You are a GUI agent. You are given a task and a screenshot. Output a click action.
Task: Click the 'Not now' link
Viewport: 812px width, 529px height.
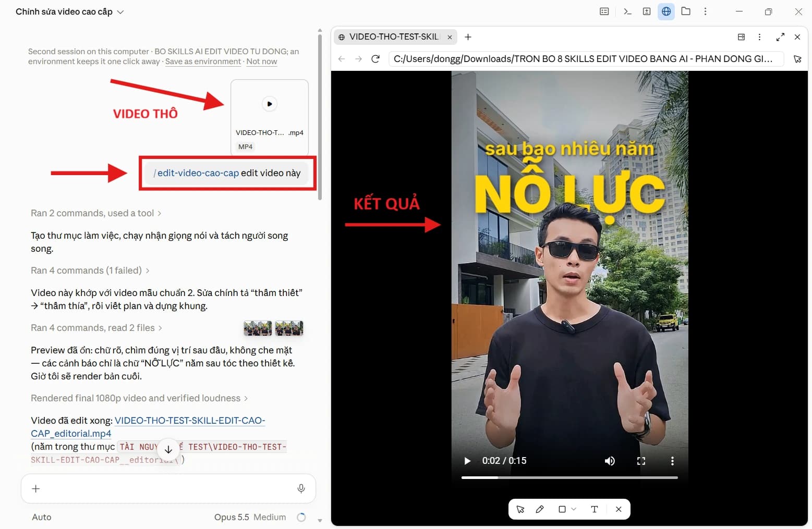(262, 61)
